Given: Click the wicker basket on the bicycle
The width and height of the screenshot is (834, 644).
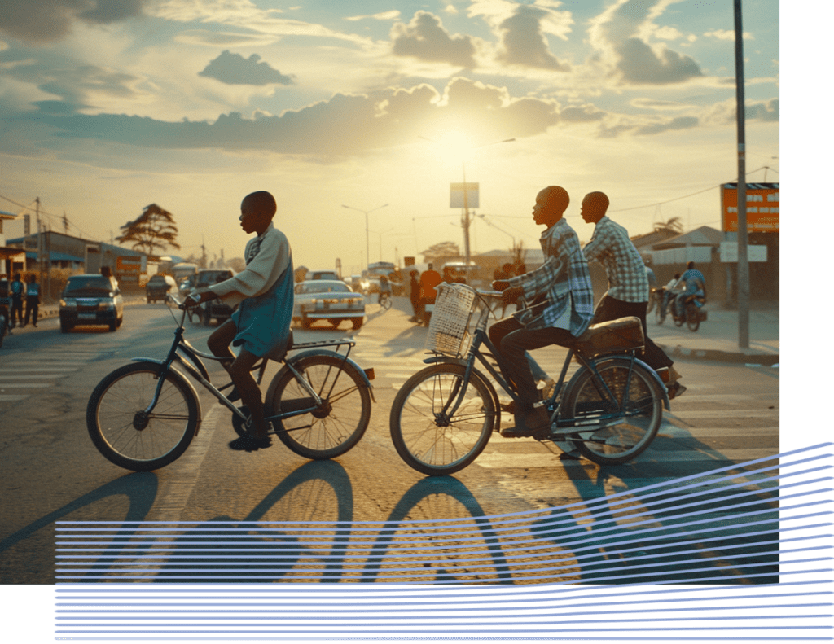Looking at the screenshot, I should [x=450, y=319].
